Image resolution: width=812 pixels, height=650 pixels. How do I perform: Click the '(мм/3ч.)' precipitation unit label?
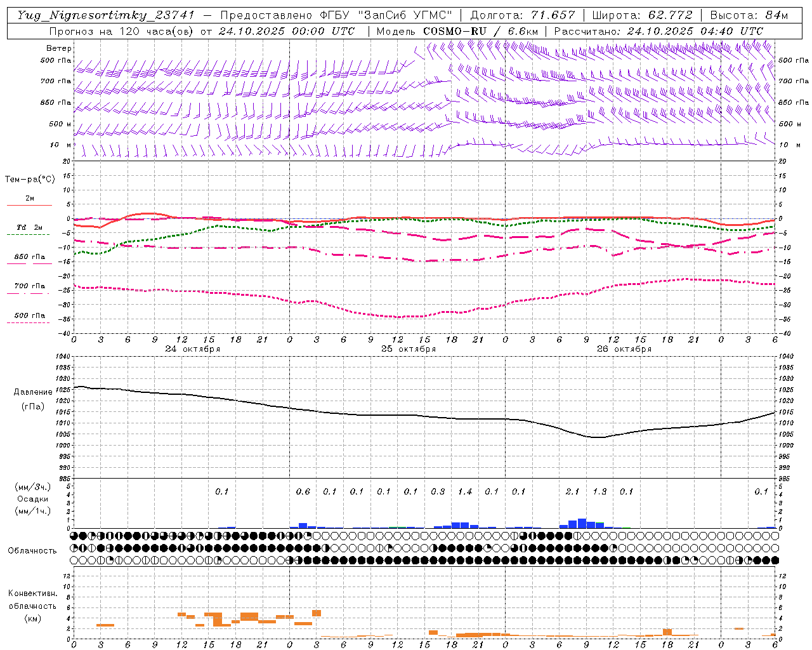click(32, 487)
